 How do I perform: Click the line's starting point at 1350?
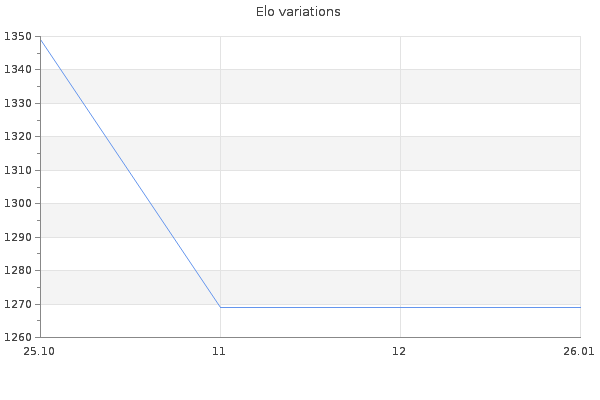40,37
